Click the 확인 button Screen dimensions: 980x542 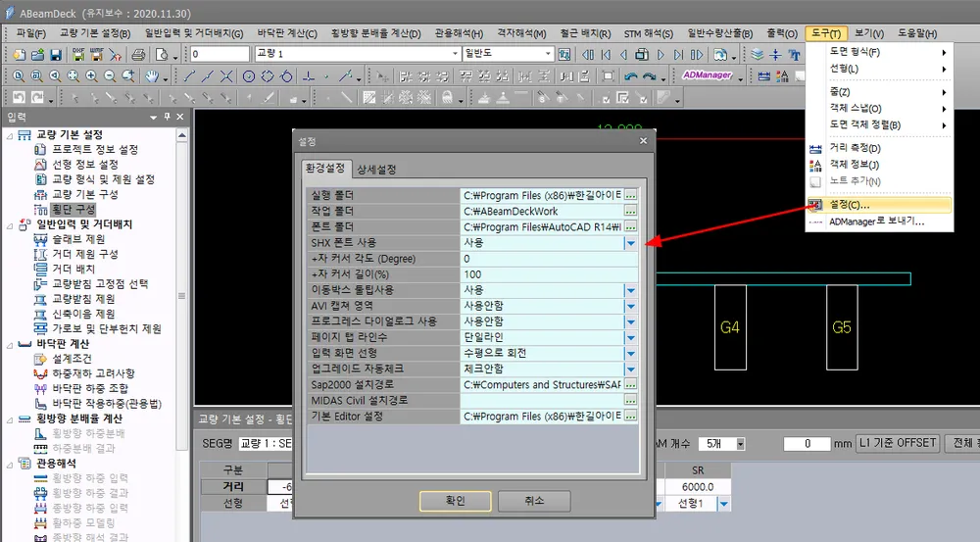455,501
